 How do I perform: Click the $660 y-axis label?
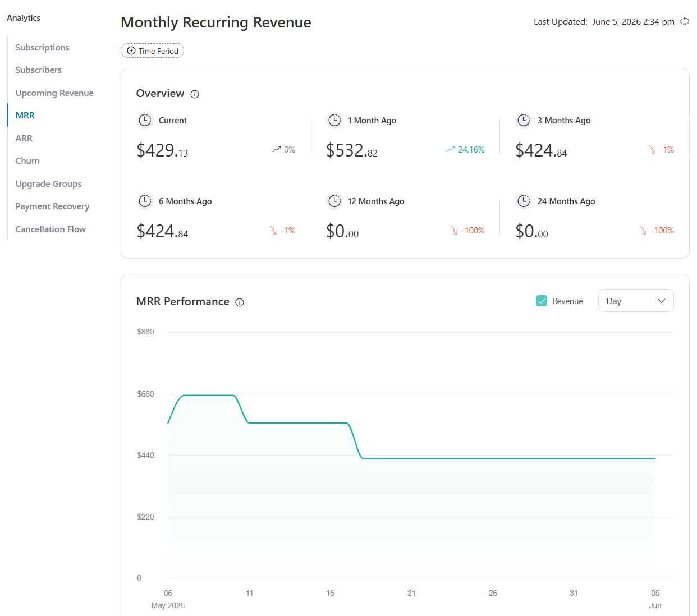pos(145,394)
